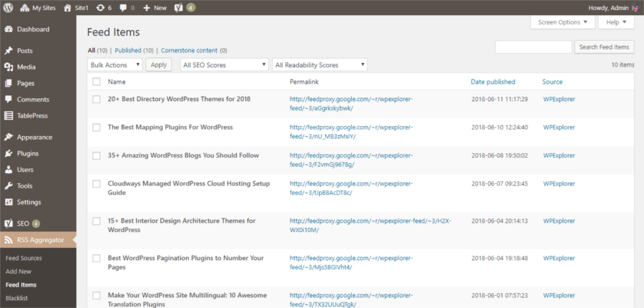Open permalink ending tJpB8AcDT8c
644x308 pixels.
(x=351, y=188)
